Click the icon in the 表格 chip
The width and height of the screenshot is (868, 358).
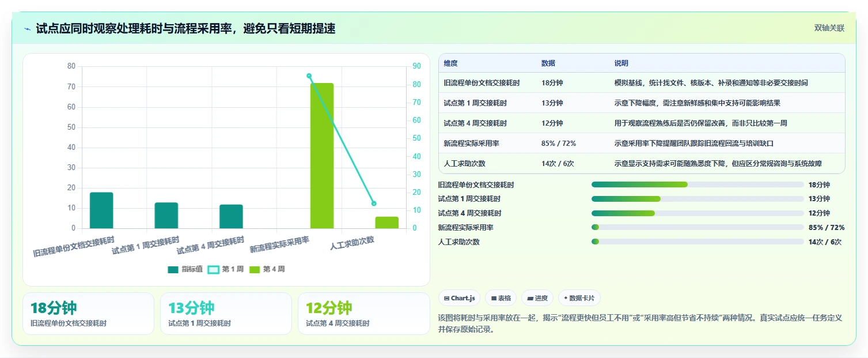(x=494, y=299)
